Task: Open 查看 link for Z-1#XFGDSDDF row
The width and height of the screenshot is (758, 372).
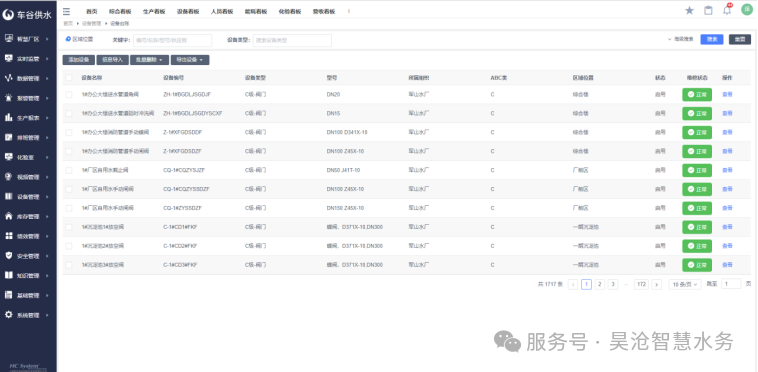Action: pos(727,132)
